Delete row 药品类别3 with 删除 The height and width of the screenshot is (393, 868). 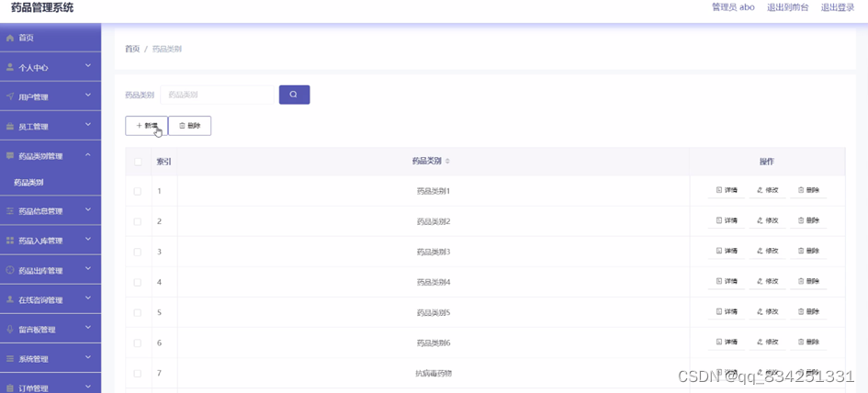coord(808,251)
